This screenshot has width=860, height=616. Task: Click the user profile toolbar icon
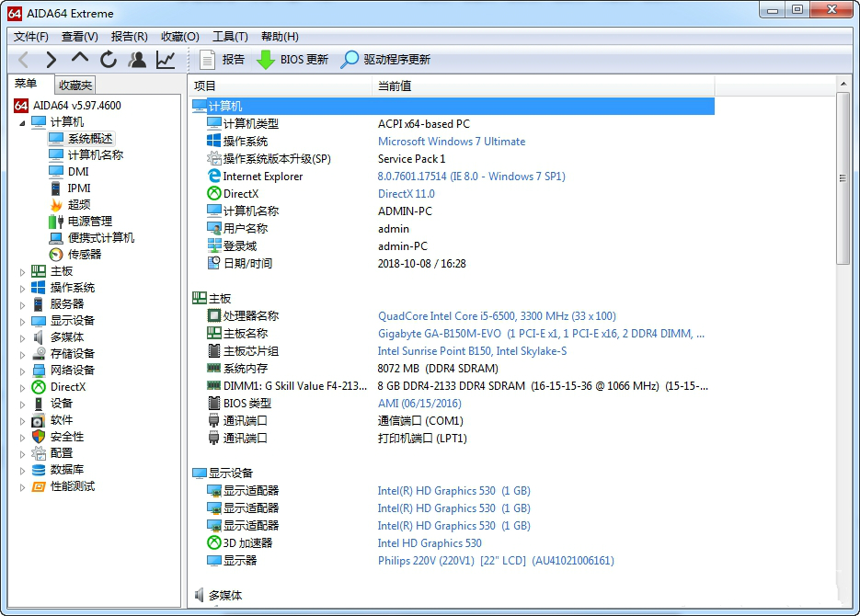click(137, 60)
